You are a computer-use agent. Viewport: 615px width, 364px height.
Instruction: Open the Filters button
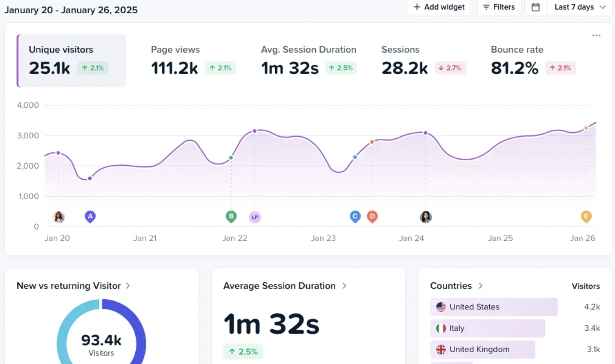point(499,7)
